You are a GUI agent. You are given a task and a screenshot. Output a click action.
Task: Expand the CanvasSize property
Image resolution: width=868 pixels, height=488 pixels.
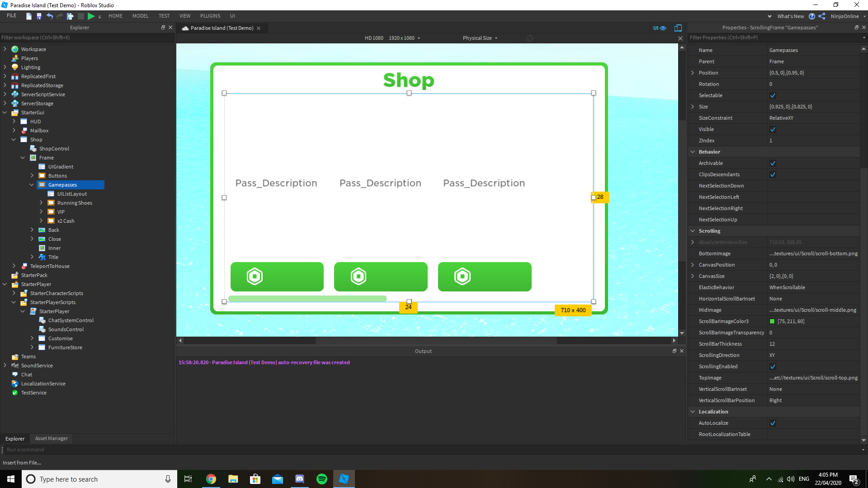click(x=693, y=276)
